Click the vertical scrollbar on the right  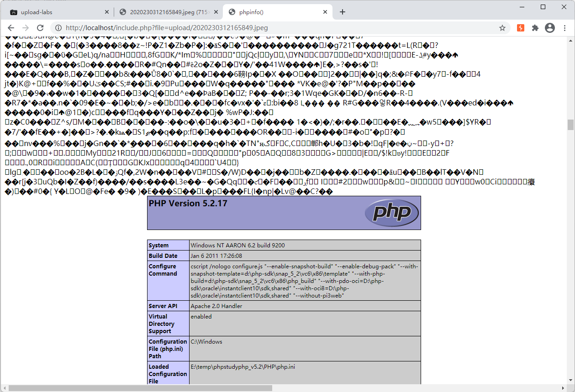pyautogui.click(x=570, y=123)
